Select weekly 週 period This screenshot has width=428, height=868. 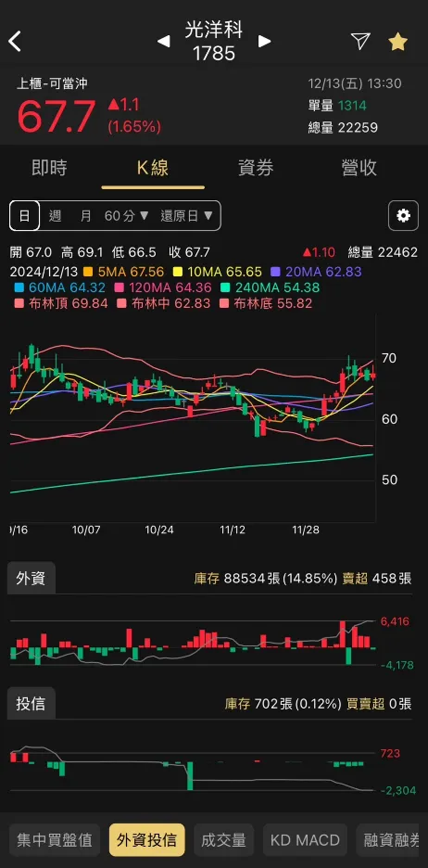55,216
